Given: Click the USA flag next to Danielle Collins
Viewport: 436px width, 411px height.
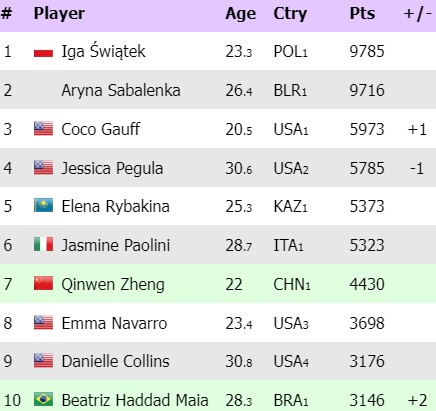Looking at the screenshot, I should (x=43, y=361).
